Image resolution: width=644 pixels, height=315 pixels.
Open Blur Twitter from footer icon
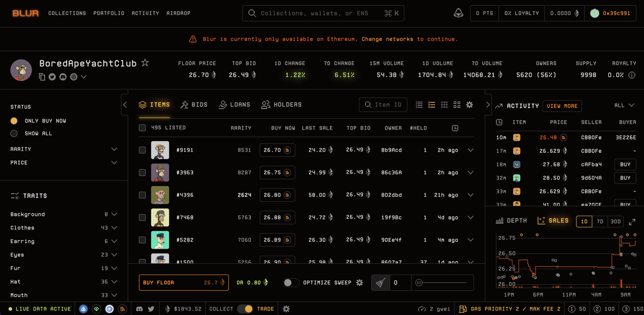click(151, 309)
